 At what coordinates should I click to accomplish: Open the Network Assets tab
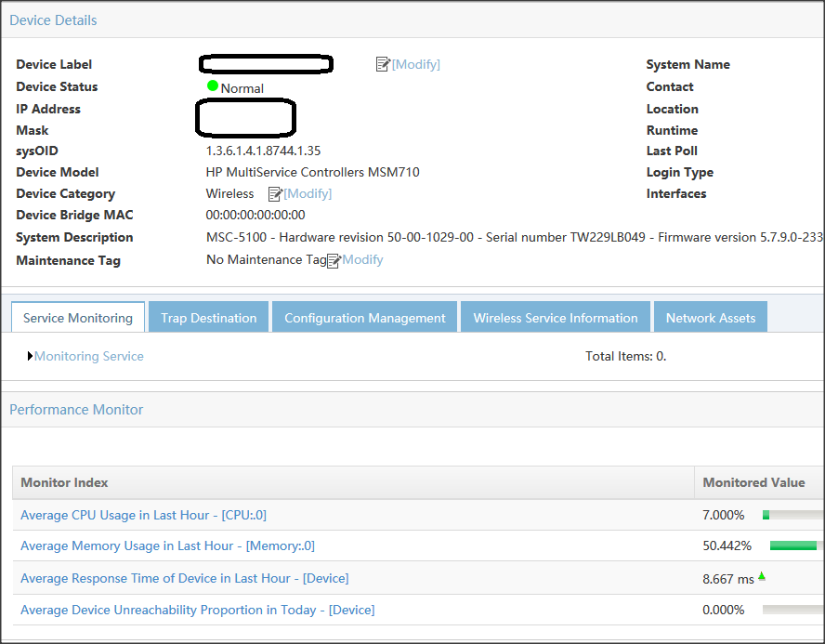point(711,317)
